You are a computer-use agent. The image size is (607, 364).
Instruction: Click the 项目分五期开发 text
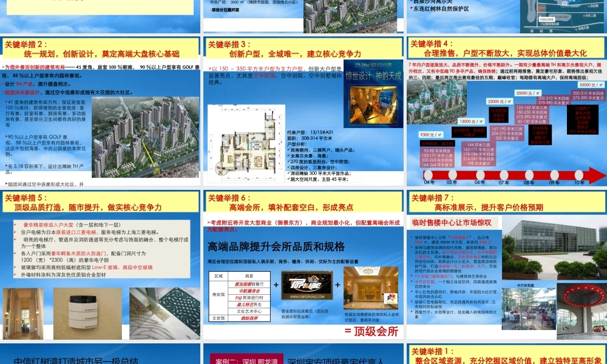(225, 10)
